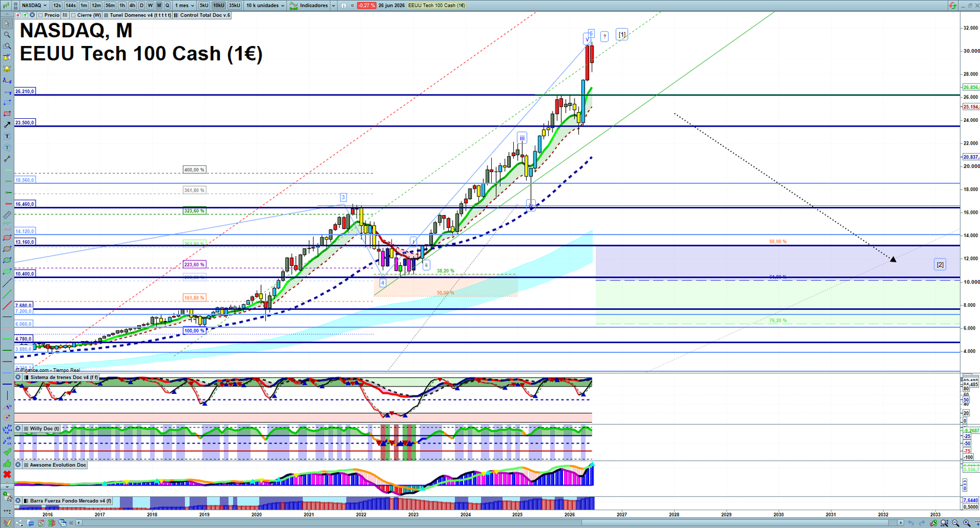980x528 pixels.
Task: Select the Fibonacci retracement tool
Action: (x=7, y=81)
